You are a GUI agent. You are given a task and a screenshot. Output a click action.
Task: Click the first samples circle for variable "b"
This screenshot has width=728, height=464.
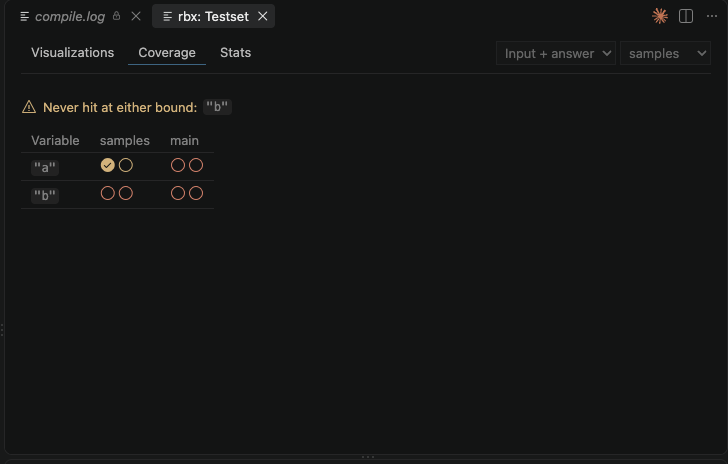pos(107,193)
